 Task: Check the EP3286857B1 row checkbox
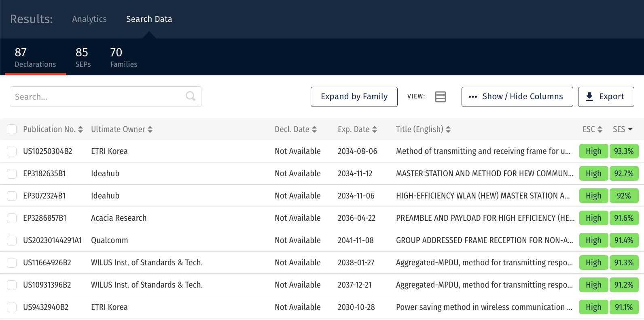12,218
